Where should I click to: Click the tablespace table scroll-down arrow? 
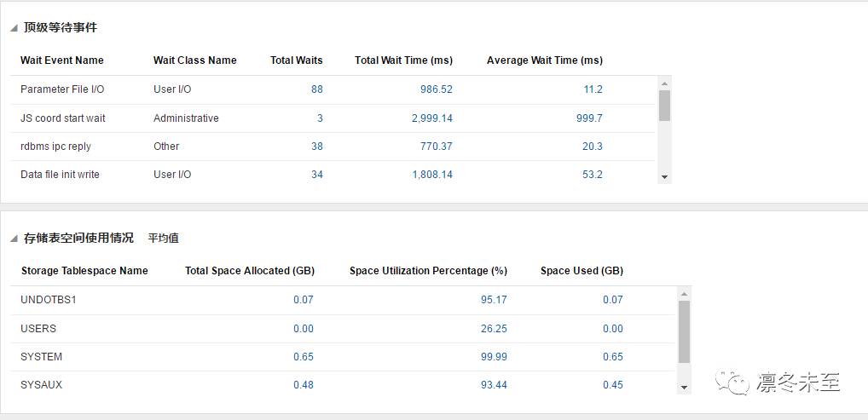[x=684, y=388]
